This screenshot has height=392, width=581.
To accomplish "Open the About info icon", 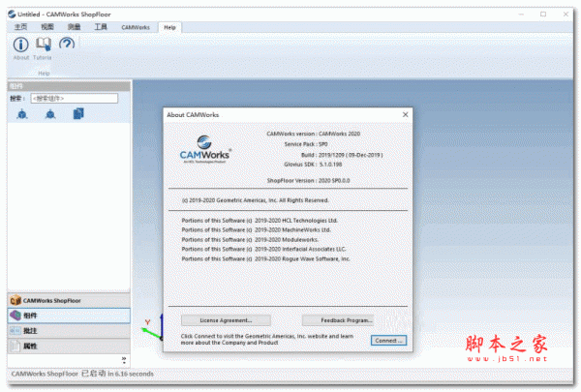I will [x=20, y=45].
